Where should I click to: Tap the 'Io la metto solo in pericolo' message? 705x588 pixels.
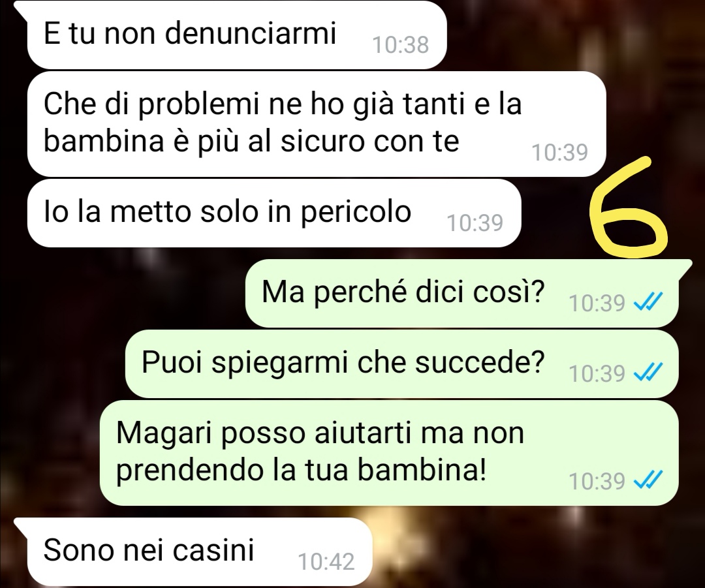[274, 213]
